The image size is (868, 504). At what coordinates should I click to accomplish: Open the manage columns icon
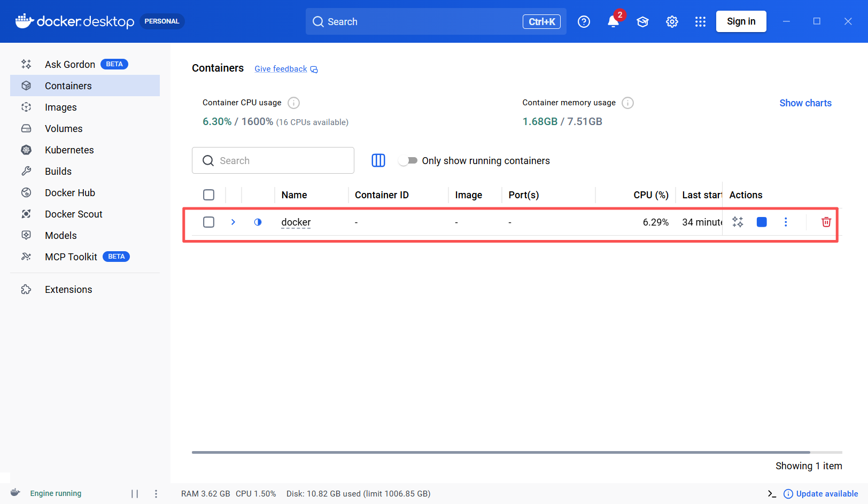[x=378, y=160]
